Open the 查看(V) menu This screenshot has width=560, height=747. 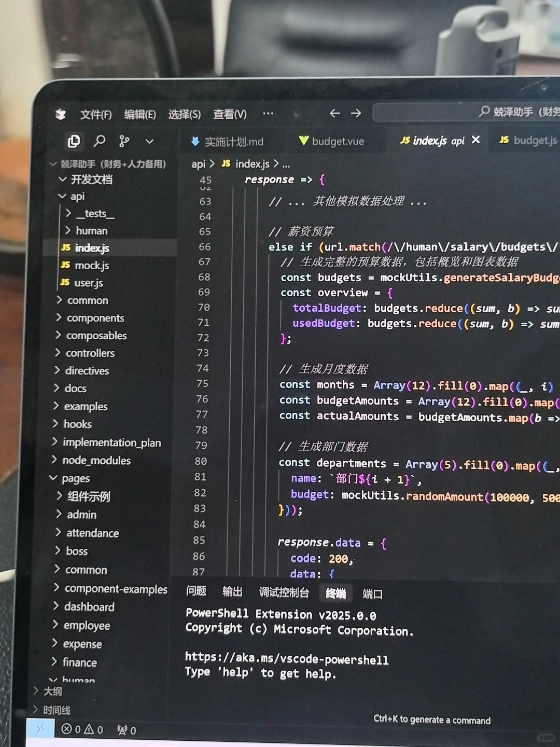click(x=230, y=114)
